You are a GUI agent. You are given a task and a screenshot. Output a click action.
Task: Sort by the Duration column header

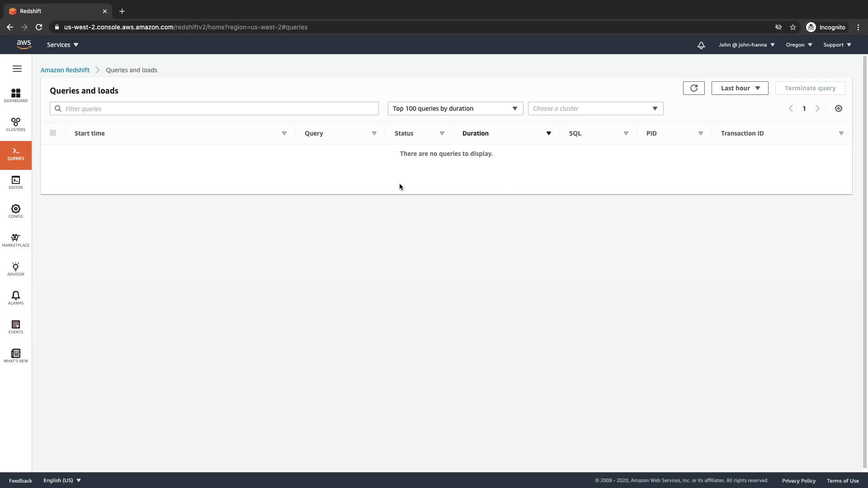476,133
